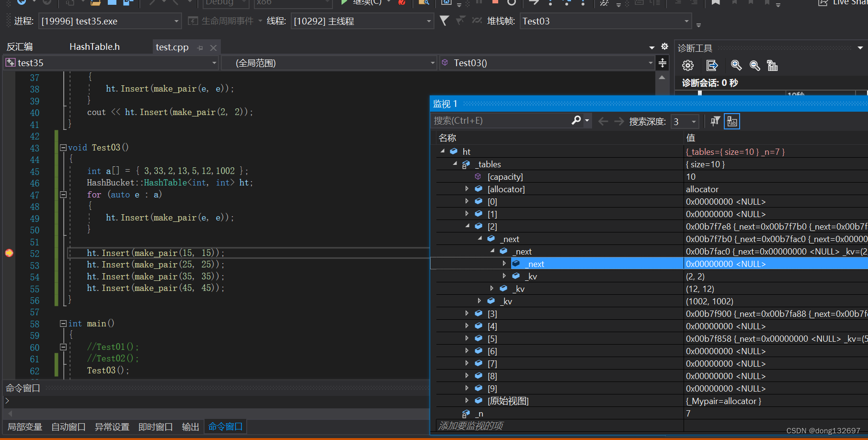Open the 即时窗口 tab
868x440 pixels.
(x=156, y=427)
